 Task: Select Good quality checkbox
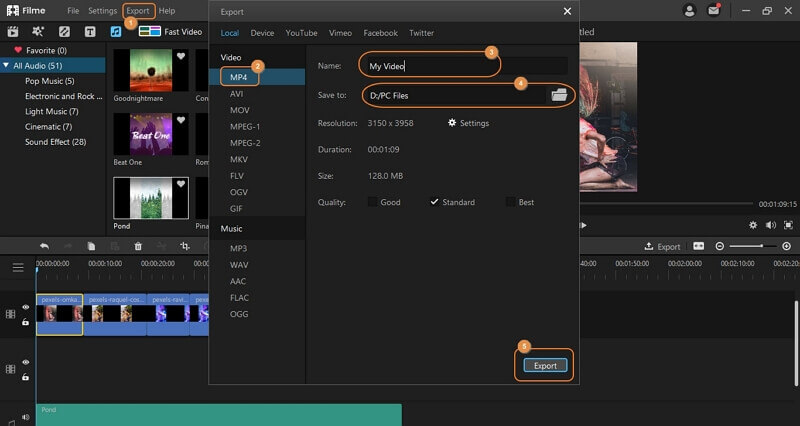372,202
